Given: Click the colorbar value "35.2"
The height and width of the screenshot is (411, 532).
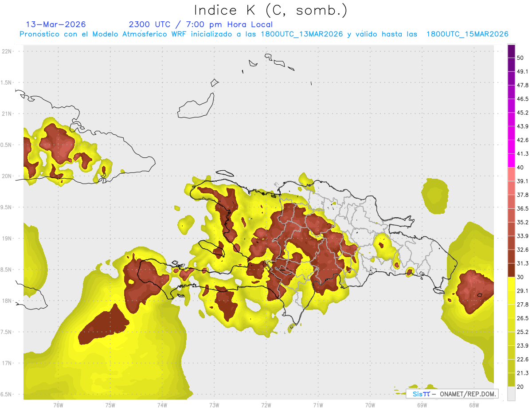Looking at the screenshot, I should click(523, 222).
